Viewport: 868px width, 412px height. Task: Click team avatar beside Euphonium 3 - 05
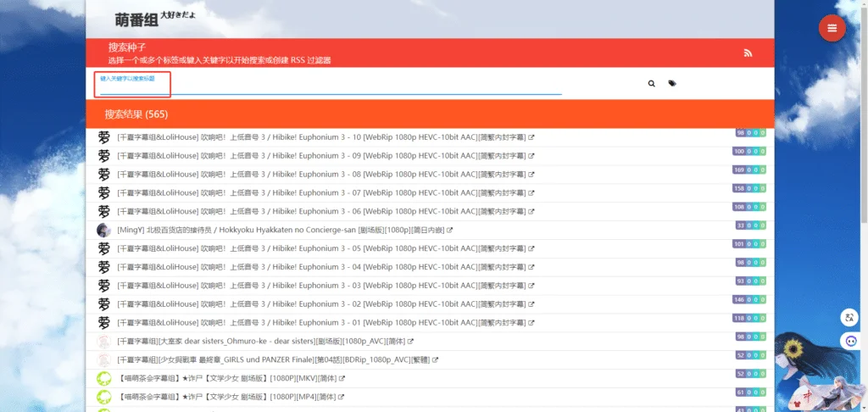click(103, 249)
